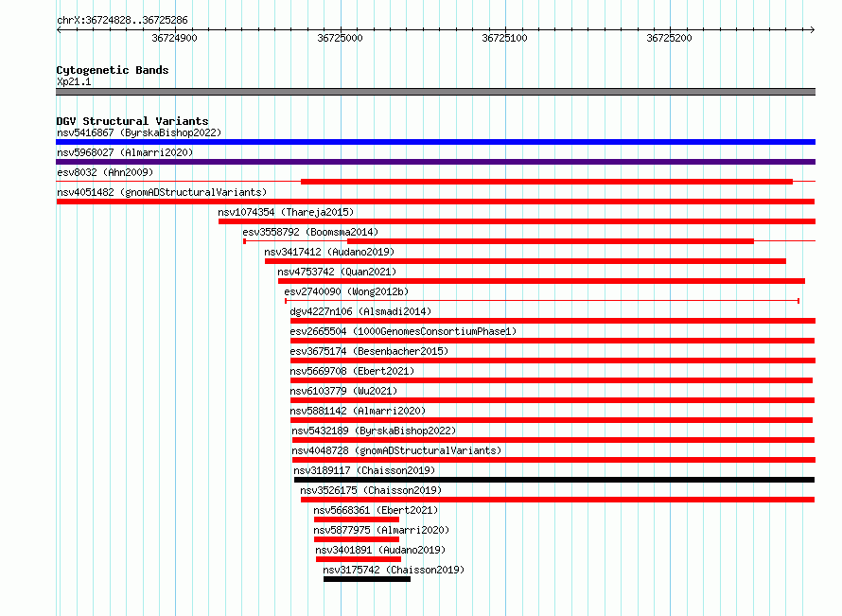Select the red nsv4753742 variant bar
Image resolution: width=842 pixels, height=616 pixels.
click(541, 281)
